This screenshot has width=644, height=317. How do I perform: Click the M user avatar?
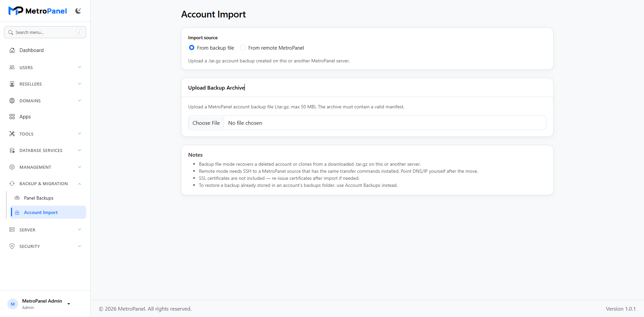coord(13,304)
